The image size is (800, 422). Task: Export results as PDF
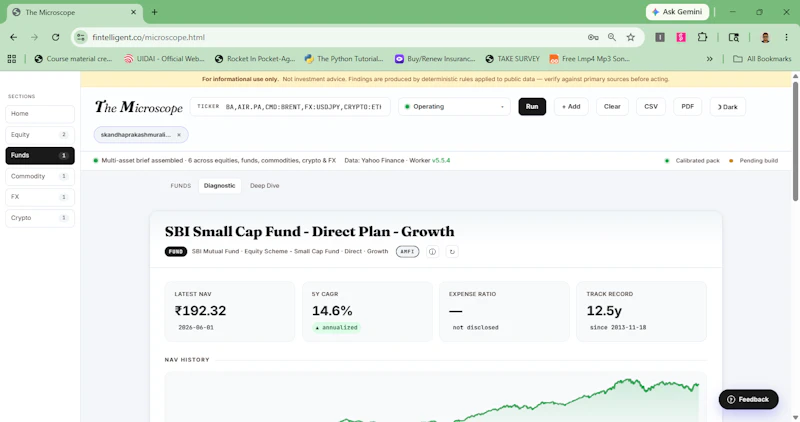click(688, 107)
